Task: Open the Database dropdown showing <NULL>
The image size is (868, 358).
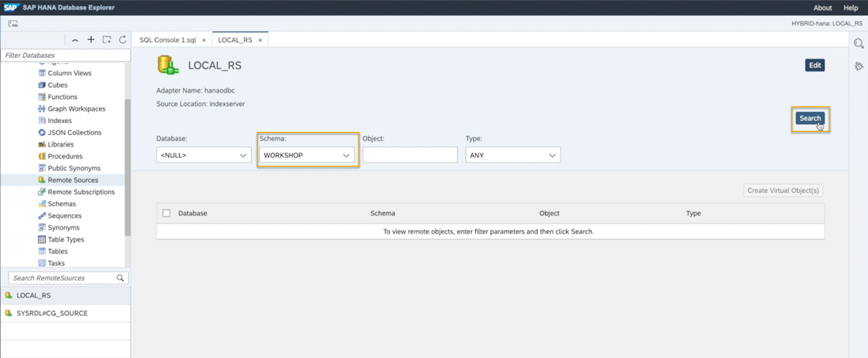Action: click(x=203, y=155)
